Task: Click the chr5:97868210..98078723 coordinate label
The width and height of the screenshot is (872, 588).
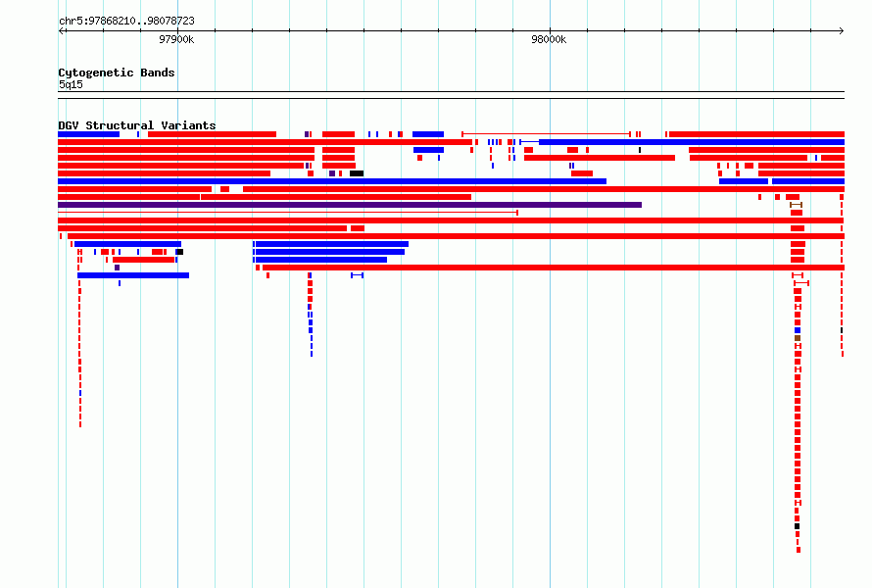Action: tap(126, 21)
